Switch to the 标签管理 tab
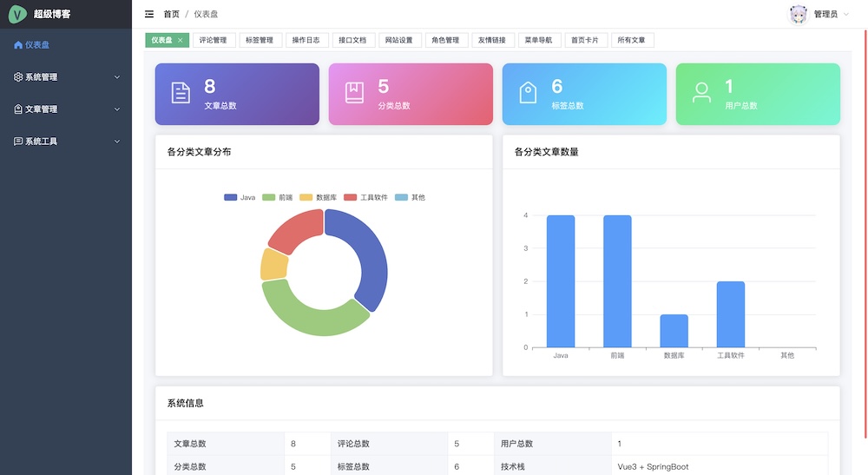The width and height of the screenshot is (868, 475). click(x=260, y=40)
